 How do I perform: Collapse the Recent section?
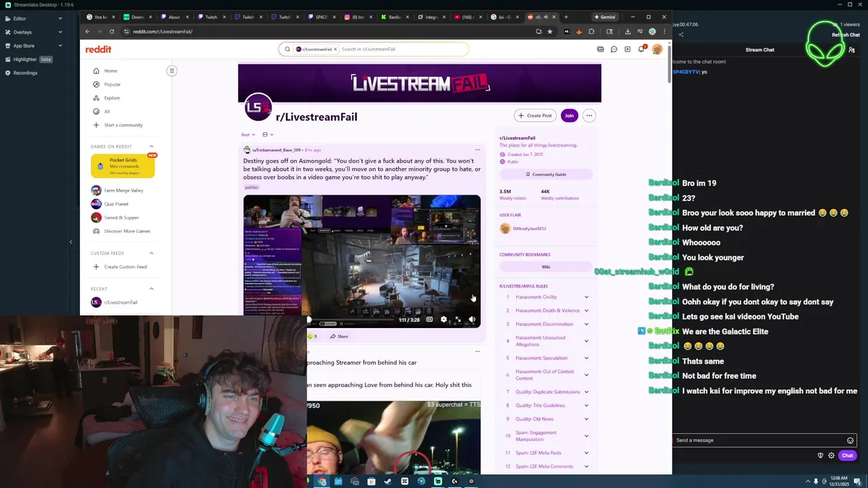click(x=151, y=289)
